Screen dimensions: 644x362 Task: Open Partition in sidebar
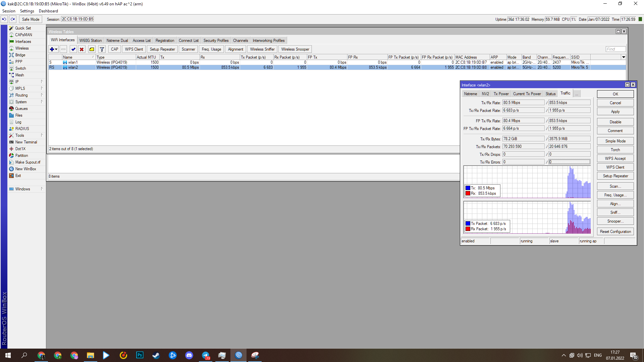21,156
